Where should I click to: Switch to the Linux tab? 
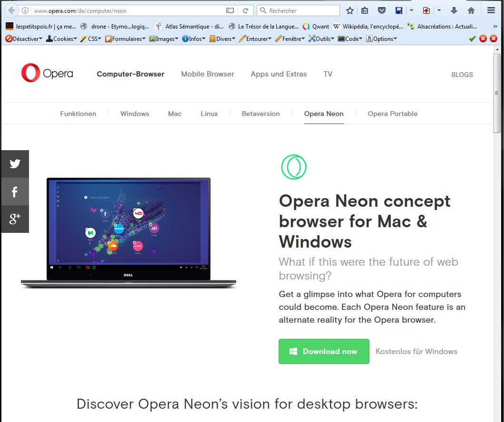209,114
